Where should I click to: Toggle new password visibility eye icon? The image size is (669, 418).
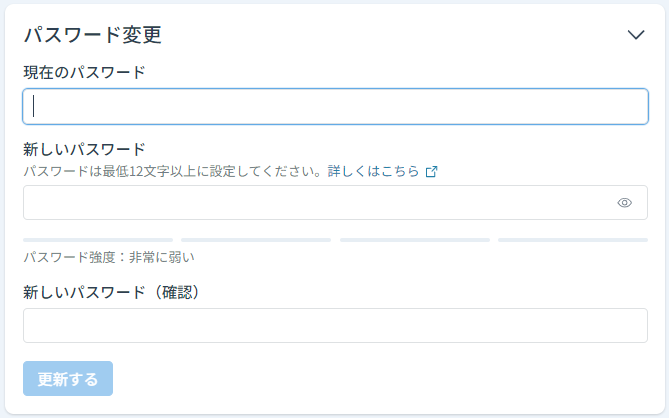click(624, 203)
